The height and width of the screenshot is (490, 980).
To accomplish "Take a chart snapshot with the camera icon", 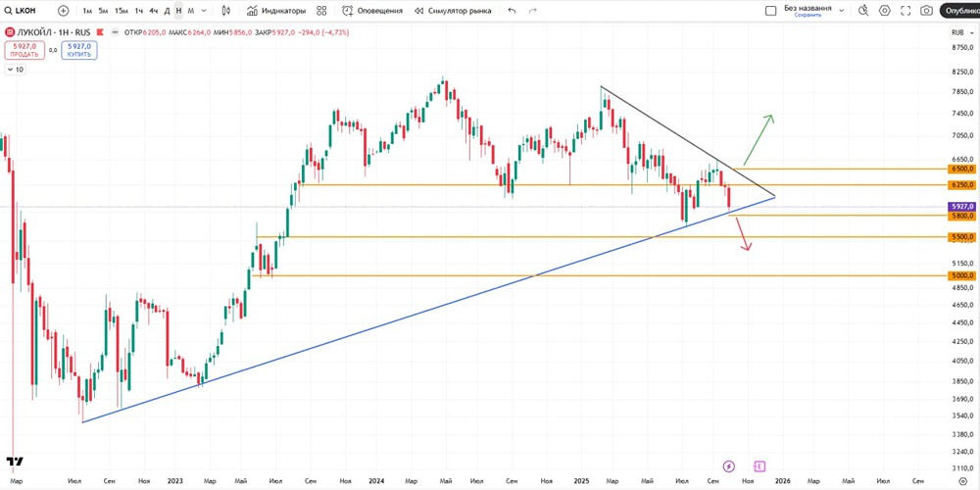I will coord(926,11).
